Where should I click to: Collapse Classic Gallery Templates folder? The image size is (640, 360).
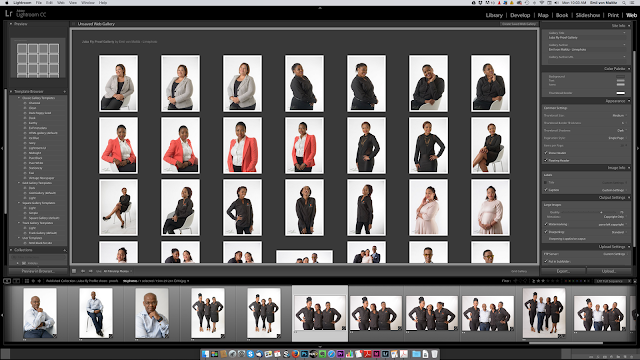[19, 98]
